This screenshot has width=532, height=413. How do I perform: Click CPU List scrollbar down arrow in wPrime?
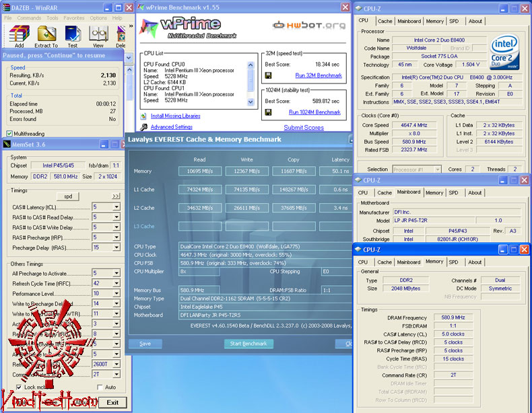point(251,102)
